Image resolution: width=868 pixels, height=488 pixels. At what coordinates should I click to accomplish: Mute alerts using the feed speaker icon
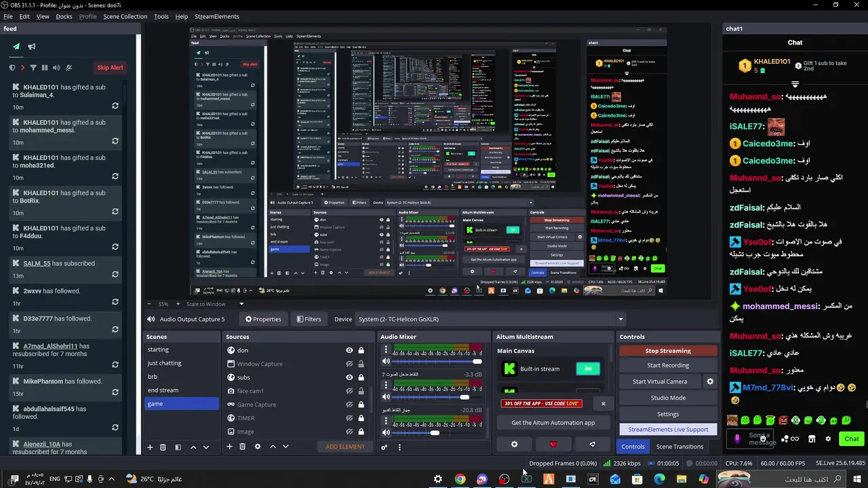(x=56, y=68)
